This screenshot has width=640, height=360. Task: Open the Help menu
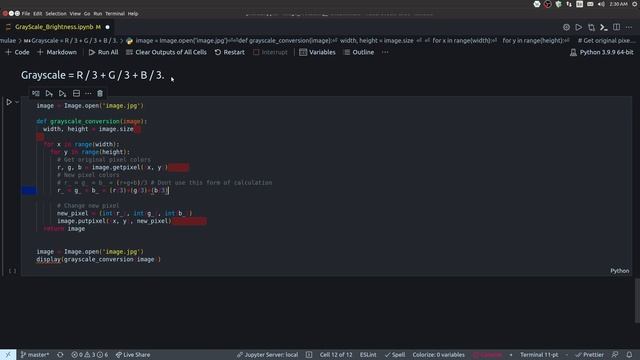(x=133, y=13)
